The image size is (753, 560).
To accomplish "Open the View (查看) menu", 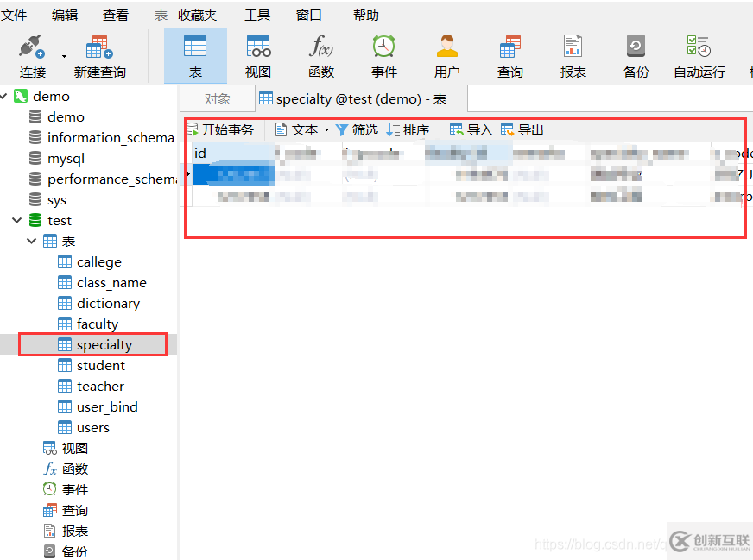I will 115,16.
